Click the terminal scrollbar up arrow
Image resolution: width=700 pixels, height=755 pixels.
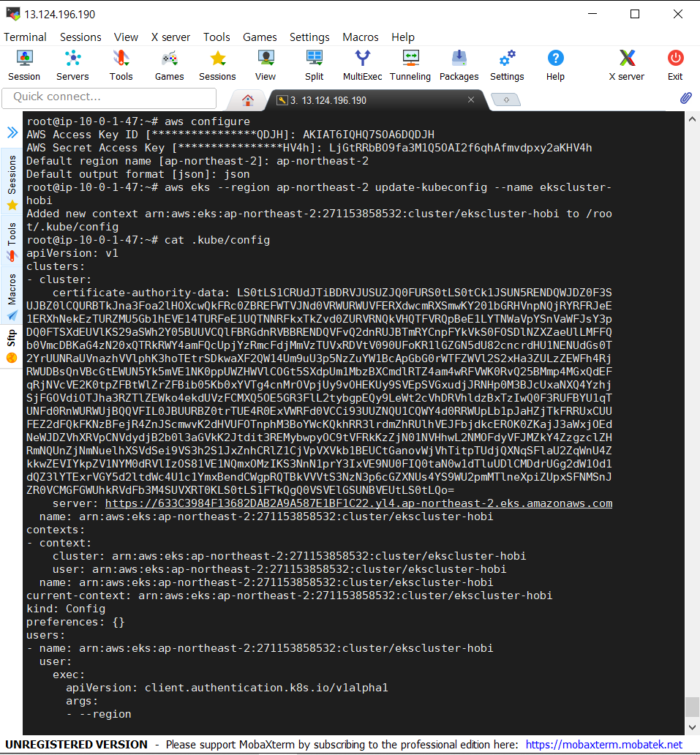pyautogui.click(x=692, y=119)
